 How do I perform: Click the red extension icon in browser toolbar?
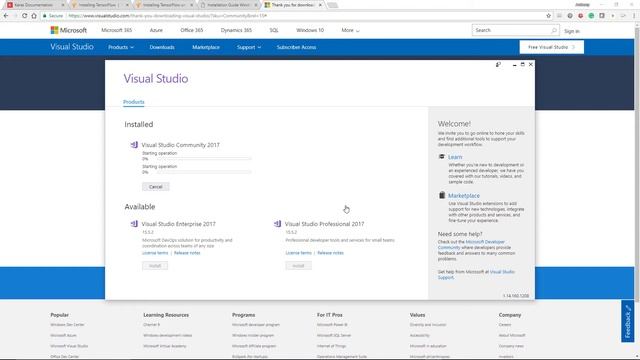tap(580, 16)
